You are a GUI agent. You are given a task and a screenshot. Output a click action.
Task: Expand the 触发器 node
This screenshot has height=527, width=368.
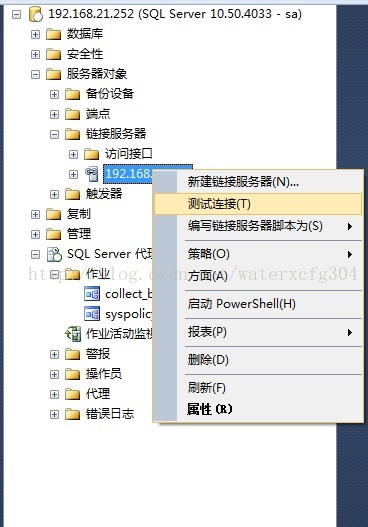54,194
